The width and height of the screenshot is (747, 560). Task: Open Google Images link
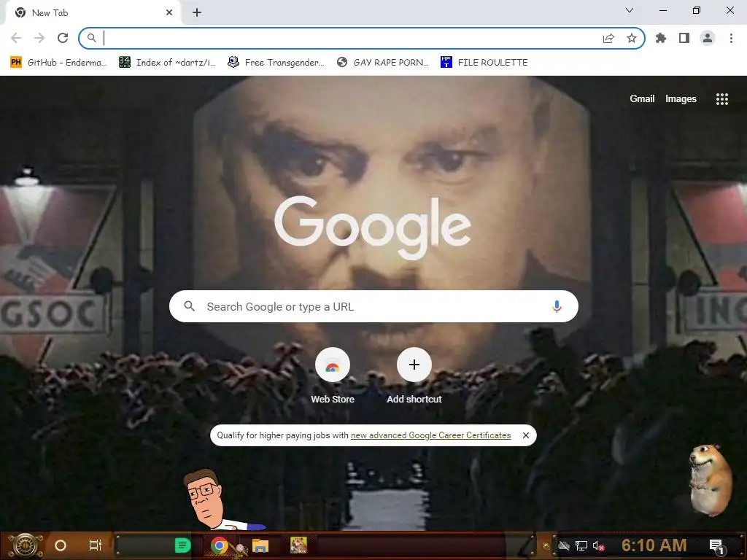pyautogui.click(x=681, y=98)
